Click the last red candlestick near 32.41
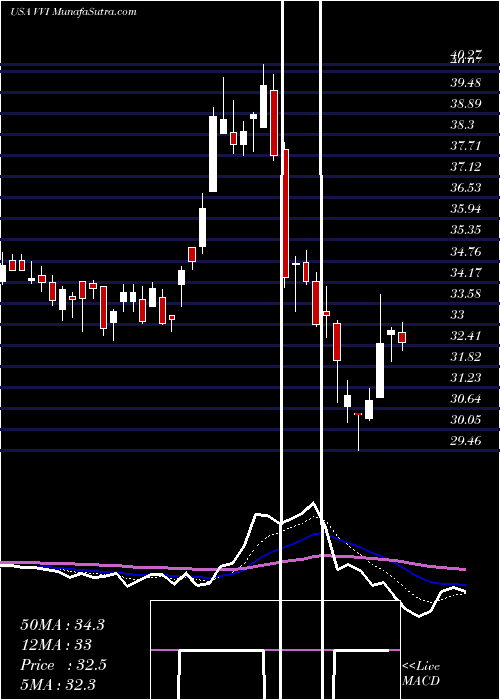The height and width of the screenshot is (700, 500). [402, 338]
